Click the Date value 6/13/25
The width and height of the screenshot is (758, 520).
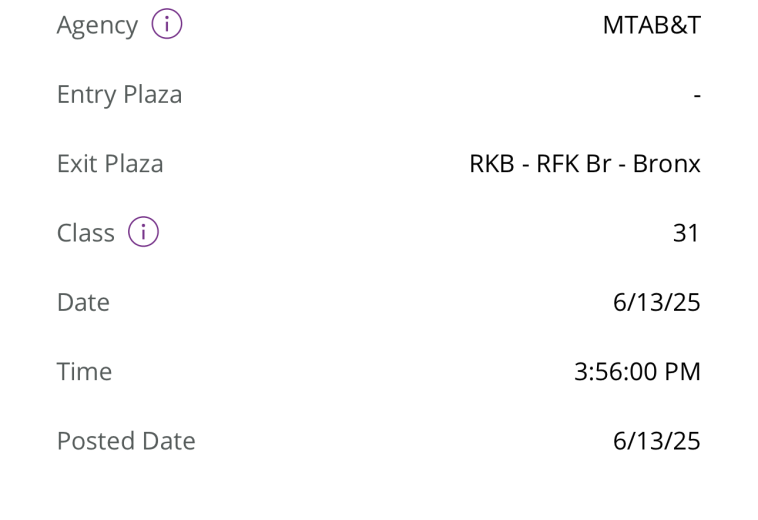(656, 303)
